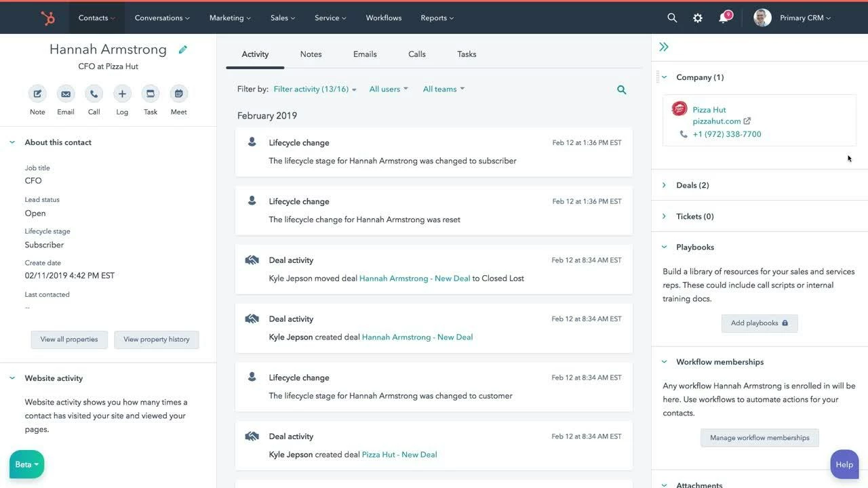Open the notifications bell
This screenshot has width=868, height=488.
724,18
